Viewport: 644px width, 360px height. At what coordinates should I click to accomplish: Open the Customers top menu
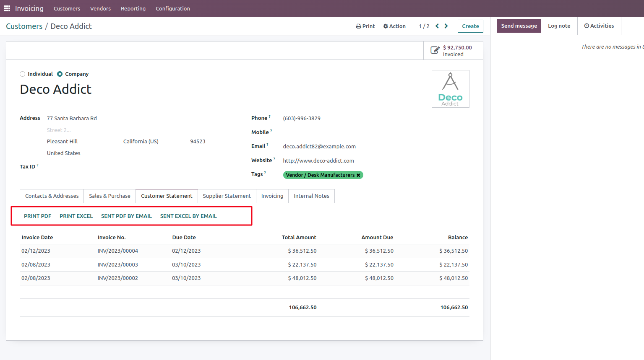tap(67, 8)
